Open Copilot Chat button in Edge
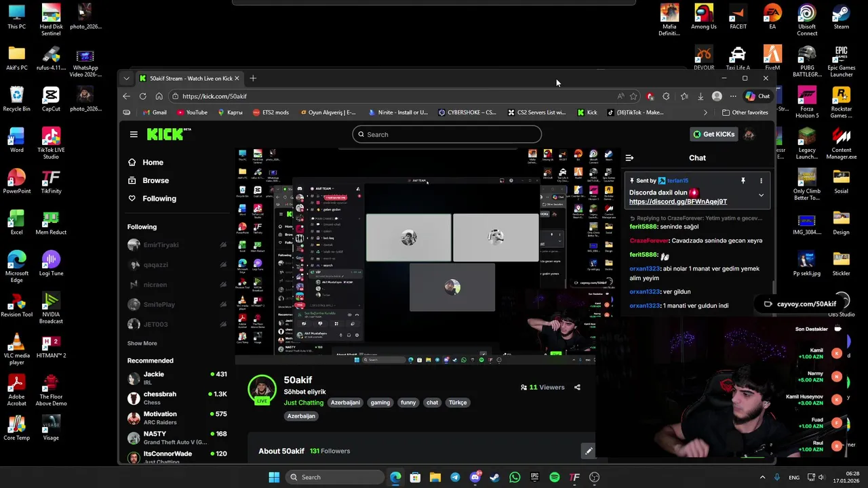 click(758, 96)
